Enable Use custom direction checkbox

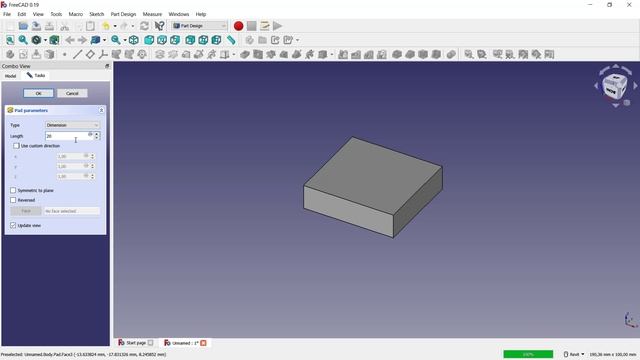point(16,146)
